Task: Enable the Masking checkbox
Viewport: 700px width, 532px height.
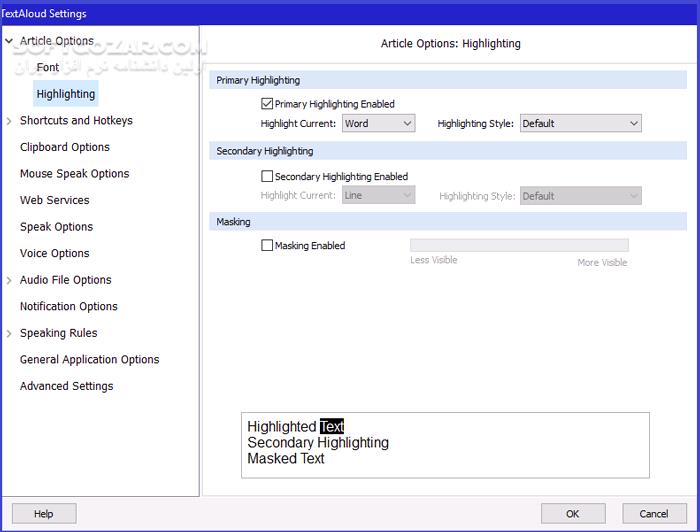Action: [267, 245]
